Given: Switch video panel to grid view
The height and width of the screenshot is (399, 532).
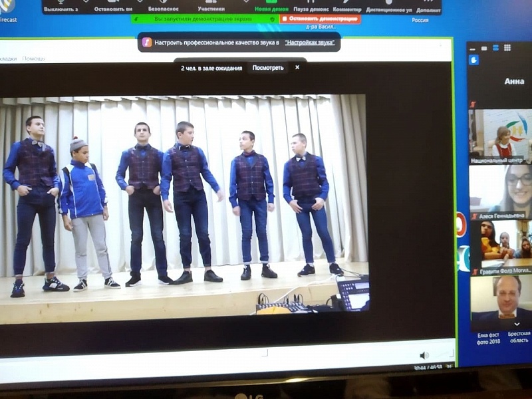Looking at the screenshot, I should coord(507,47).
